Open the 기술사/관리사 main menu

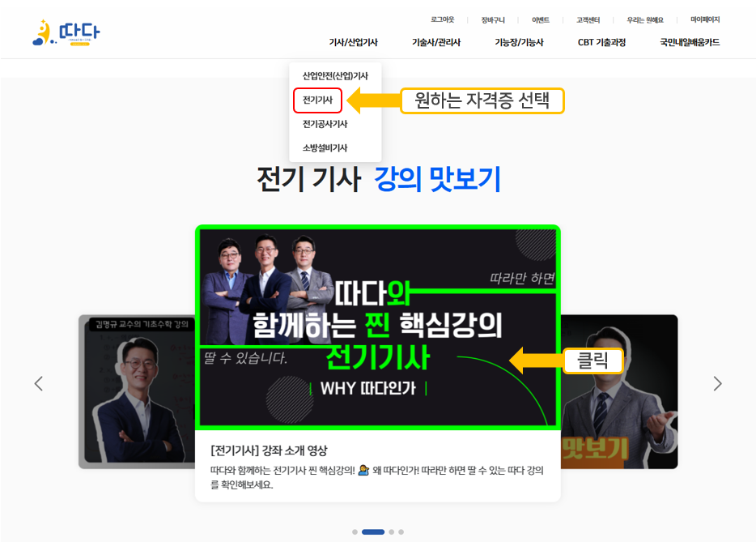(x=436, y=42)
